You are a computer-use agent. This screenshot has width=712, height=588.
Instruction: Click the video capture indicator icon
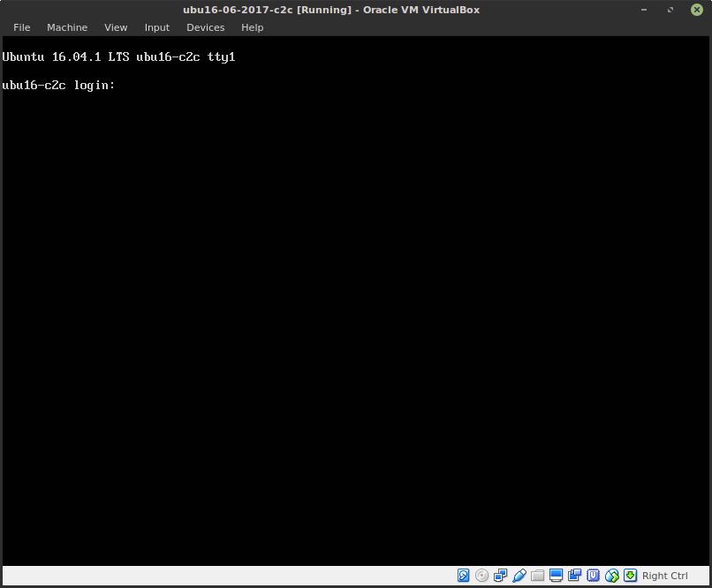click(574, 575)
